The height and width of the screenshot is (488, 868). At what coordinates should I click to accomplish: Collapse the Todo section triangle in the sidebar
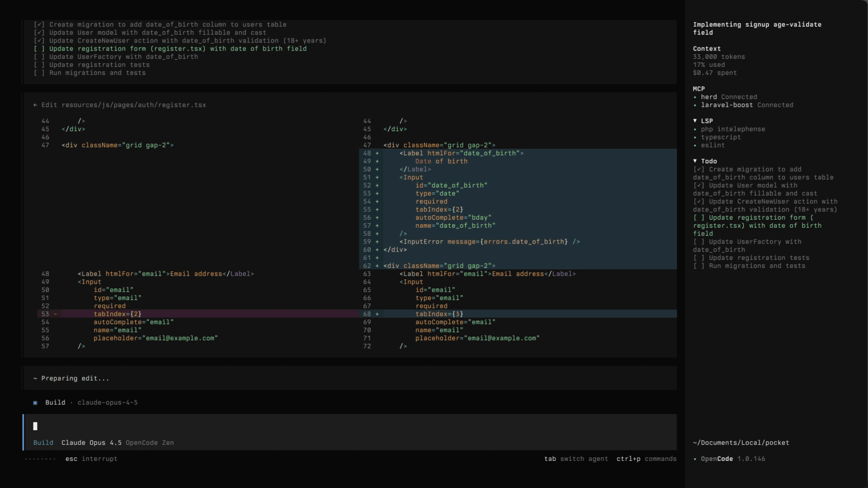coord(695,161)
